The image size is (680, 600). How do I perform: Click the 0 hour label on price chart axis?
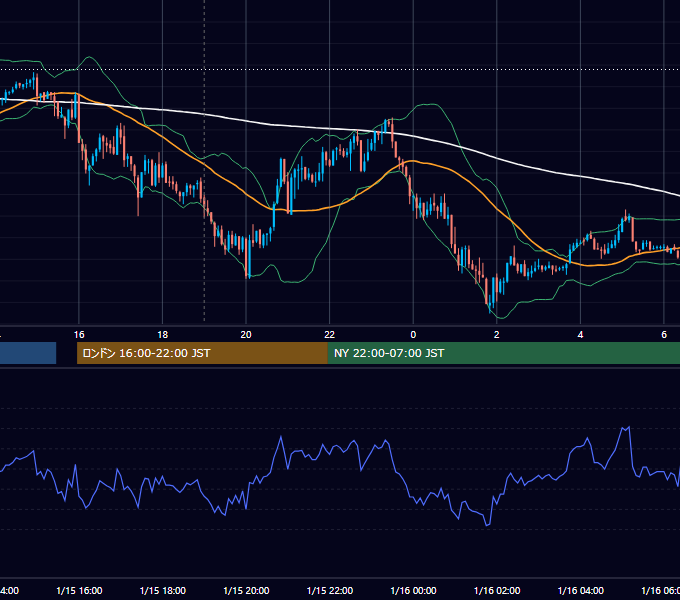tap(413, 335)
